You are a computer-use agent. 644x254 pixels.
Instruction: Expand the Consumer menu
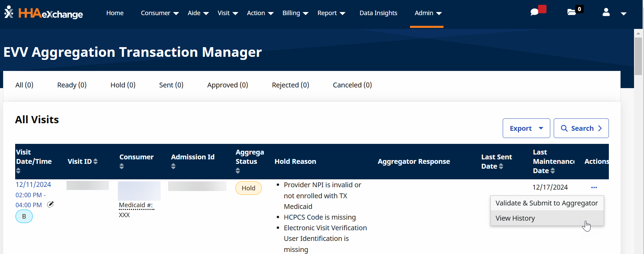160,13
